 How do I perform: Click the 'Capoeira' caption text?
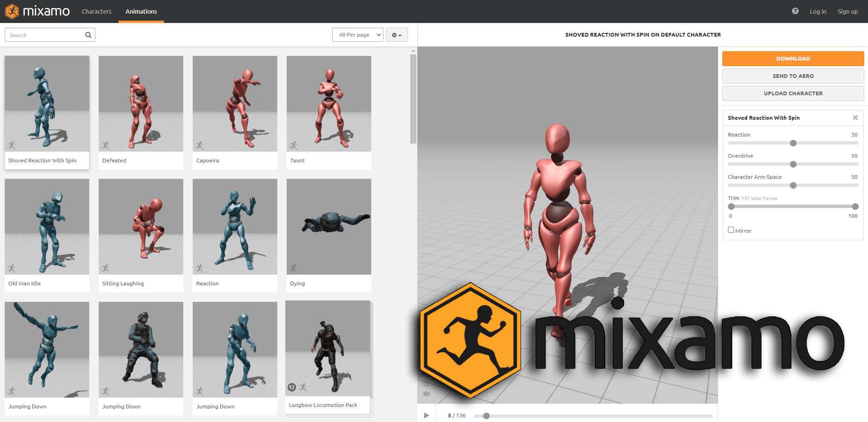point(208,161)
